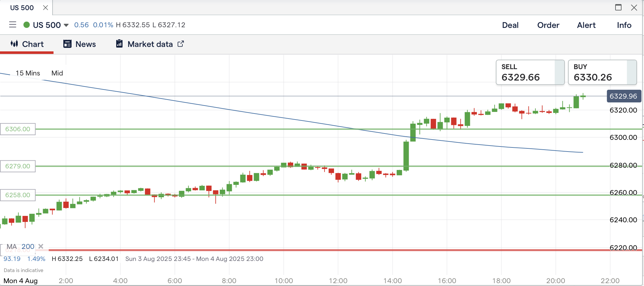This screenshot has height=286, width=644.
Task: Expand the US 500 market dropdown
Action: pos(66,25)
